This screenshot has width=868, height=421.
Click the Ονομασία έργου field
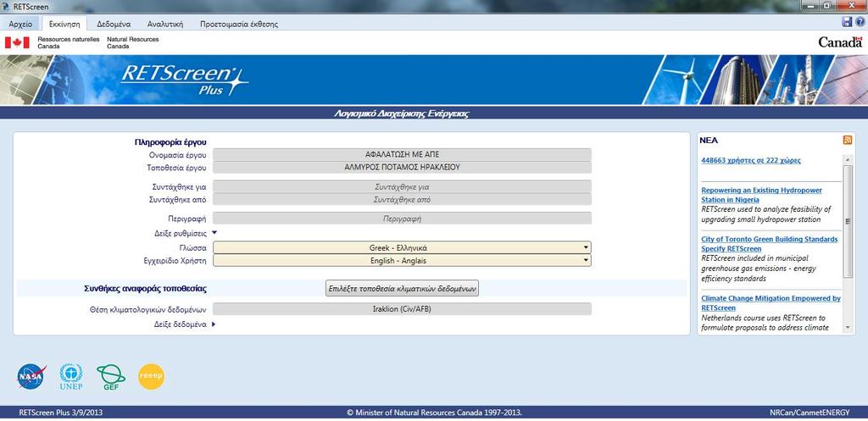click(402, 155)
